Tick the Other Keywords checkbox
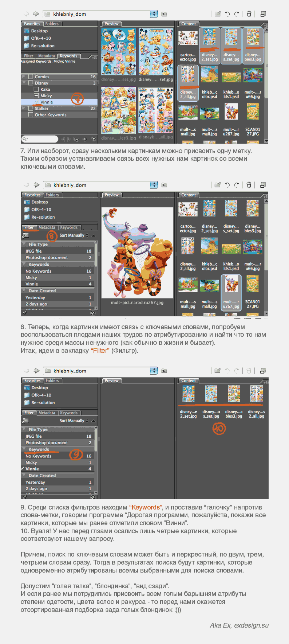 (31, 115)
